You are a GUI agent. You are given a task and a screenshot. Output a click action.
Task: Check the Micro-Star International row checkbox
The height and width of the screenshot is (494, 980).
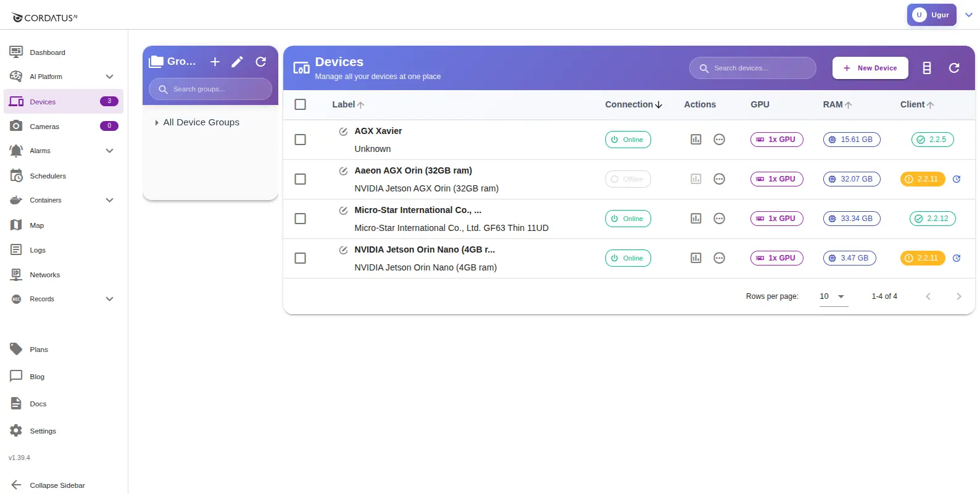click(x=300, y=219)
